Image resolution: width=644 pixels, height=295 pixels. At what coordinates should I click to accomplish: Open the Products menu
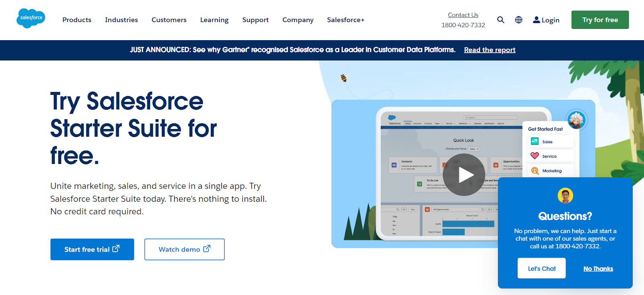[x=77, y=20]
